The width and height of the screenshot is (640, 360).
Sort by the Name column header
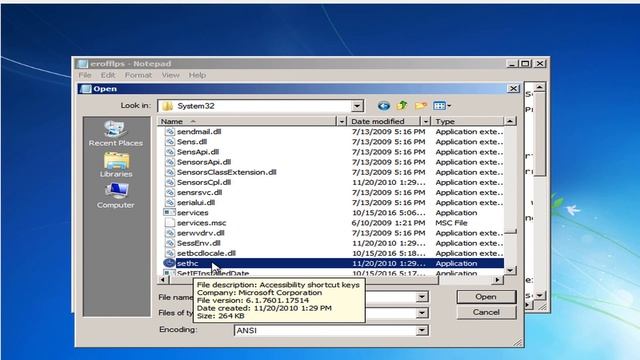coord(247,121)
